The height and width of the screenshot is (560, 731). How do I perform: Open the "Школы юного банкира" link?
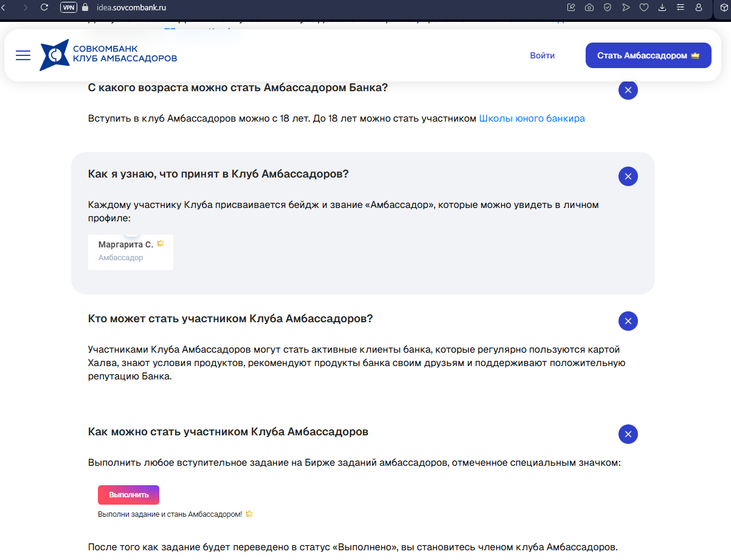tap(532, 119)
